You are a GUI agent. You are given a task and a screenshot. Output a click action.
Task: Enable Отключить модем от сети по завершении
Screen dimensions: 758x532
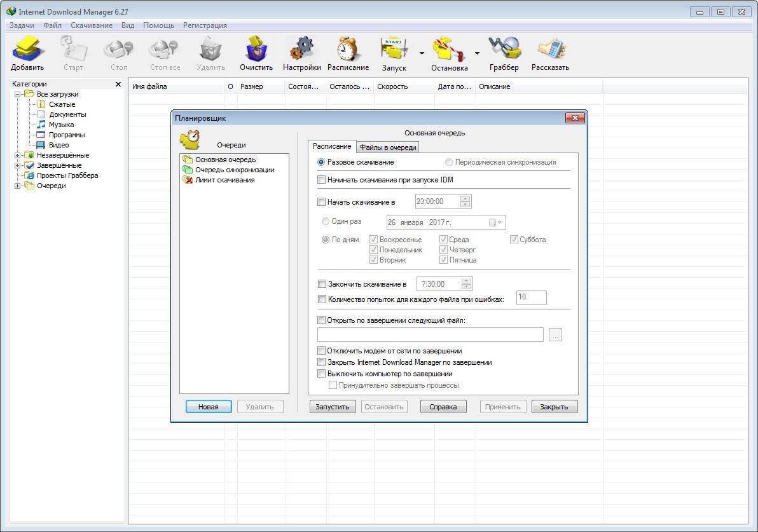(322, 351)
